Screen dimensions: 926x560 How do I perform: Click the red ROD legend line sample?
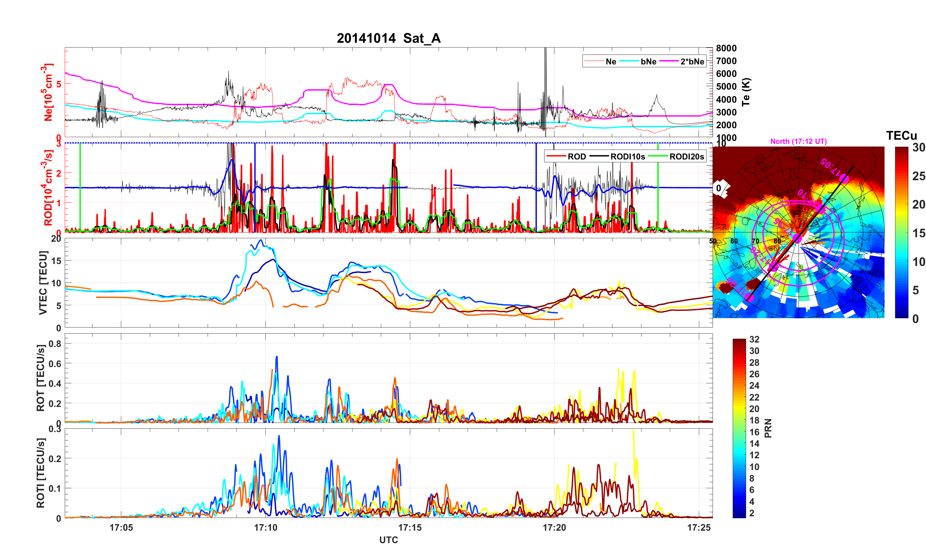click(557, 156)
